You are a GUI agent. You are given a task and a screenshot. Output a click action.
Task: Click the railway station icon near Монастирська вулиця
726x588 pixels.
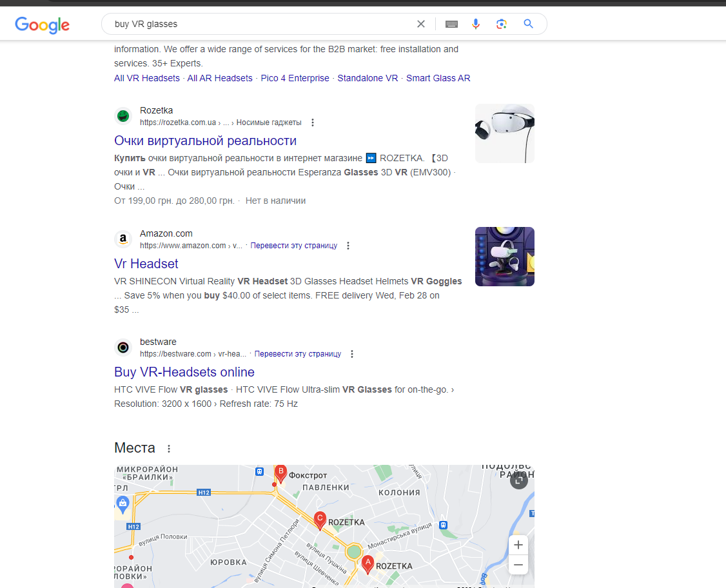click(444, 525)
